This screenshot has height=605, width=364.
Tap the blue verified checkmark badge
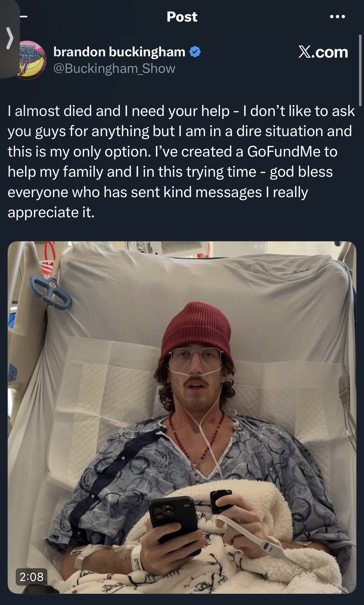195,52
